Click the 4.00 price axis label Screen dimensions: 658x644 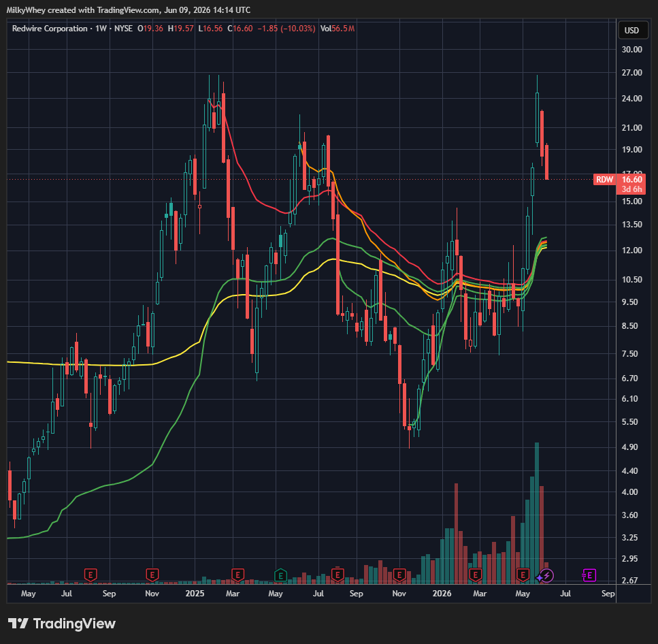click(629, 492)
